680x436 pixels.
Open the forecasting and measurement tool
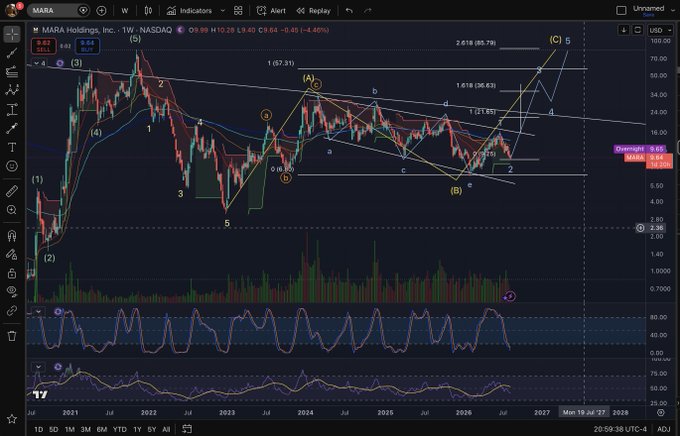click(12, 109)
